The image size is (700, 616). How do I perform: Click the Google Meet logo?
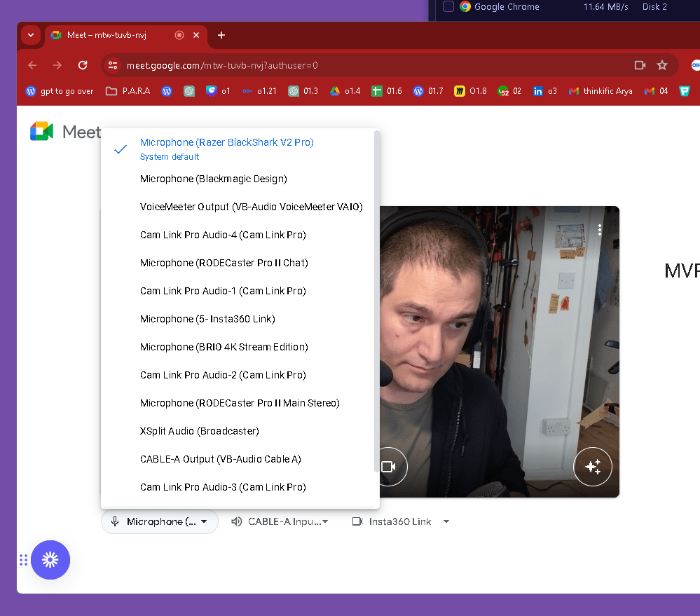coord(66,132)
